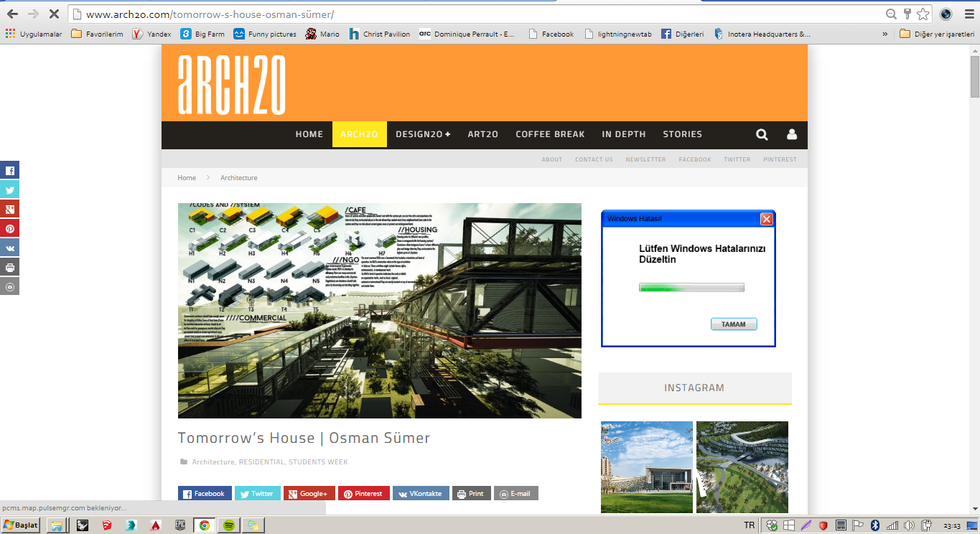Stop page loading with the X button

point(53,14)
